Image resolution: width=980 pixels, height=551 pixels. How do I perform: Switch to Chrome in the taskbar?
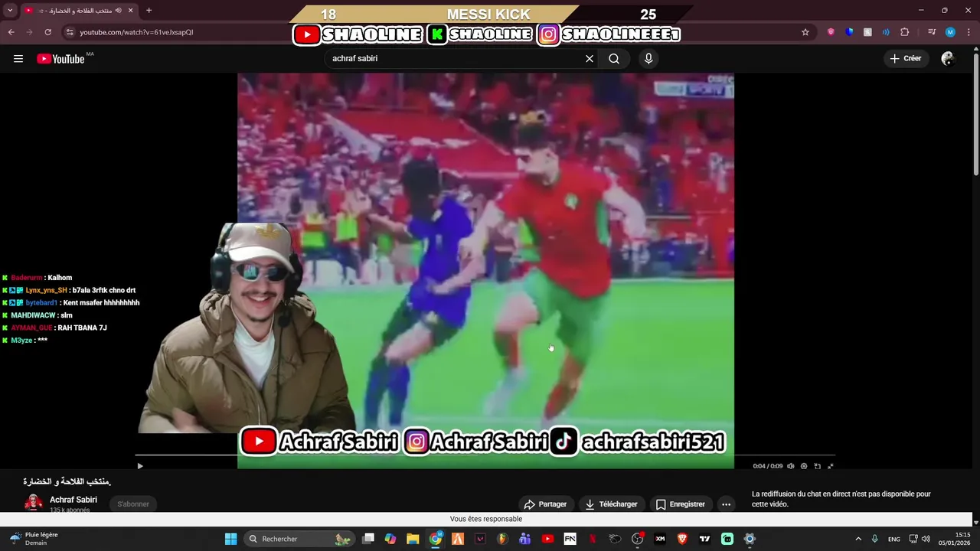(x=436, y=539)
